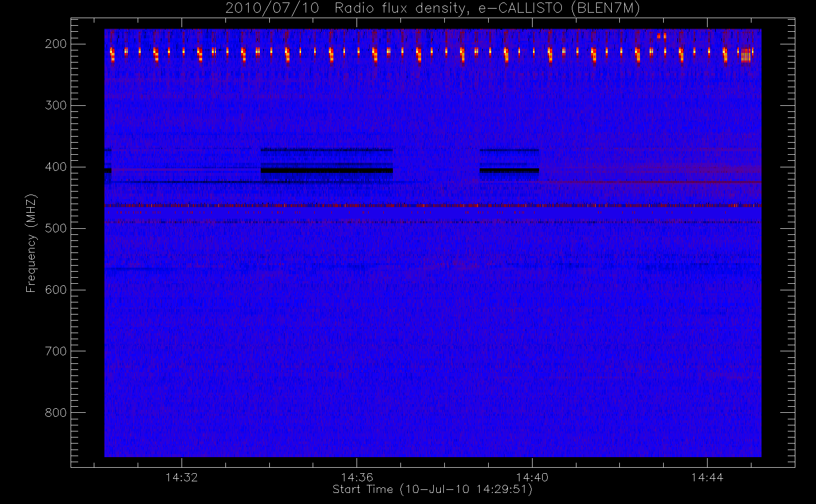The height and width of the screenshot is (504, 816).
Task: Click the 'Start Time (10-Jul-10 14:29:51)' label
Action: [x=432, y=489]
